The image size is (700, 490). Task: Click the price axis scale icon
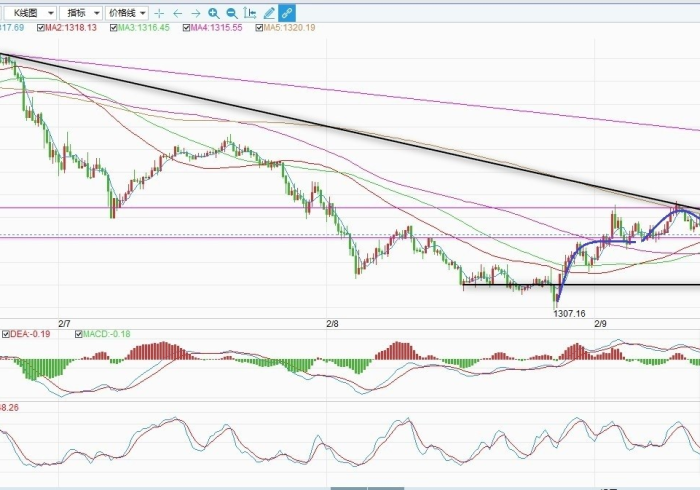click(x=250, y=13)
